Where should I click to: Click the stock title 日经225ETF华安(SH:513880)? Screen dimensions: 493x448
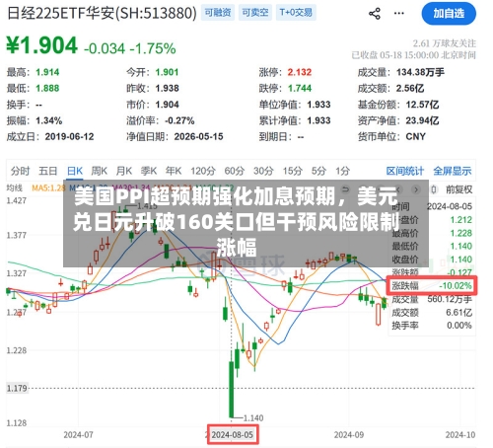(102, 14)
